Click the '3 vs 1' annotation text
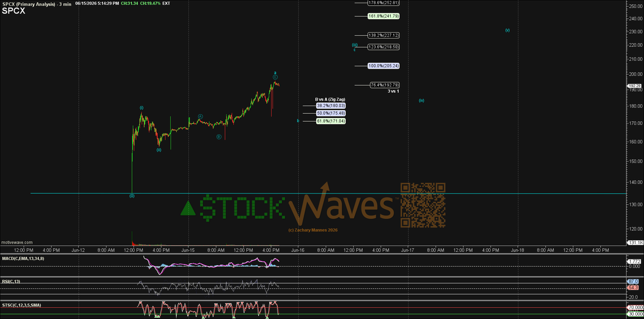 coord(393,91)
